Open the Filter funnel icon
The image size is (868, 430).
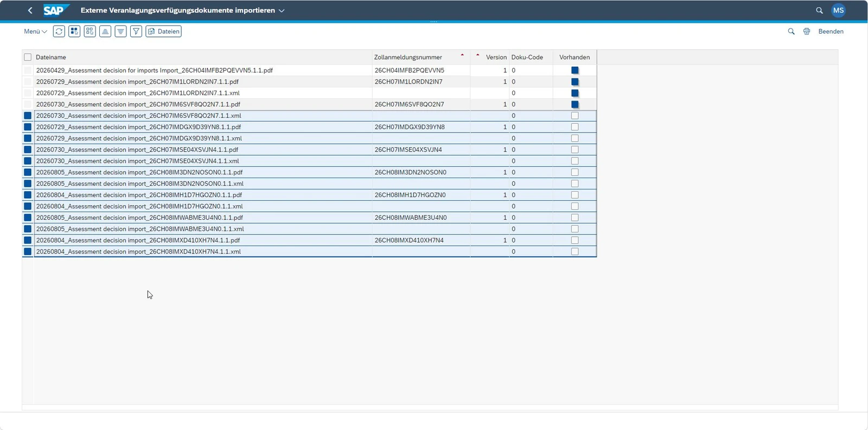pos(136,31)
